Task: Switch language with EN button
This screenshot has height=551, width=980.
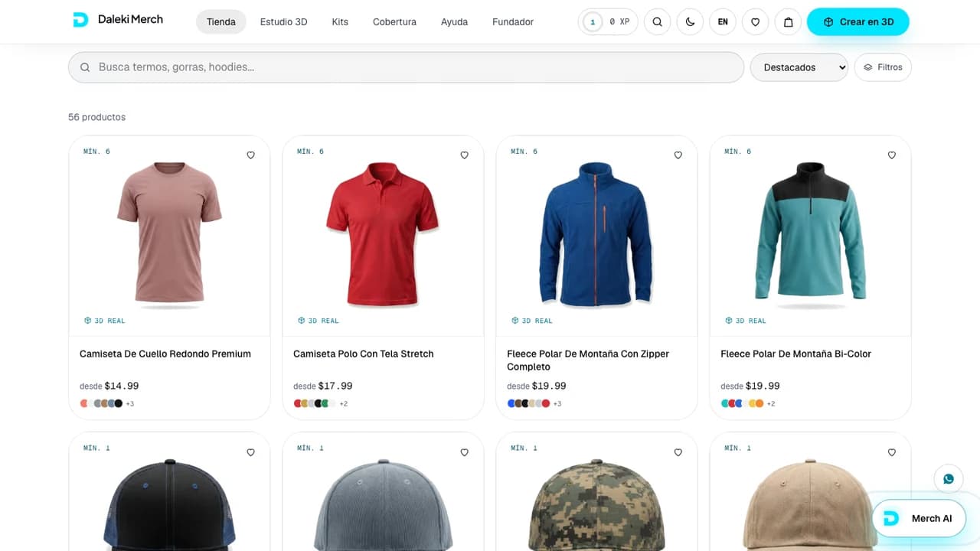Action: tap(723, 22)
